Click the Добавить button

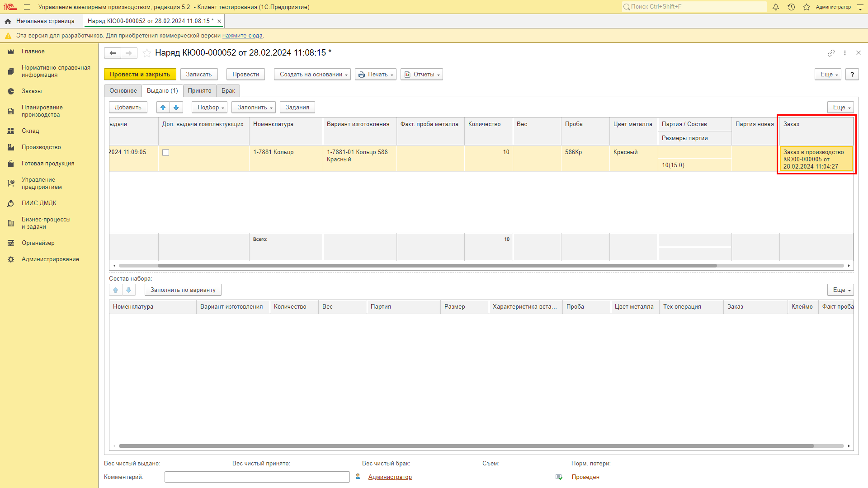point(128,107)
